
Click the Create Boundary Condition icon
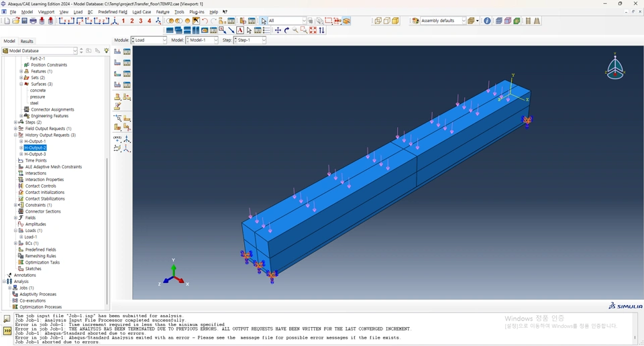117,63
